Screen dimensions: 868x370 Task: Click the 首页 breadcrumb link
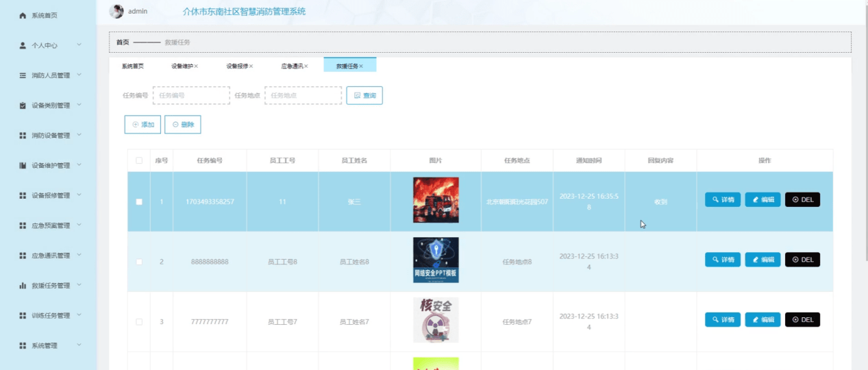pyautogui.click(x=123, y=42)
